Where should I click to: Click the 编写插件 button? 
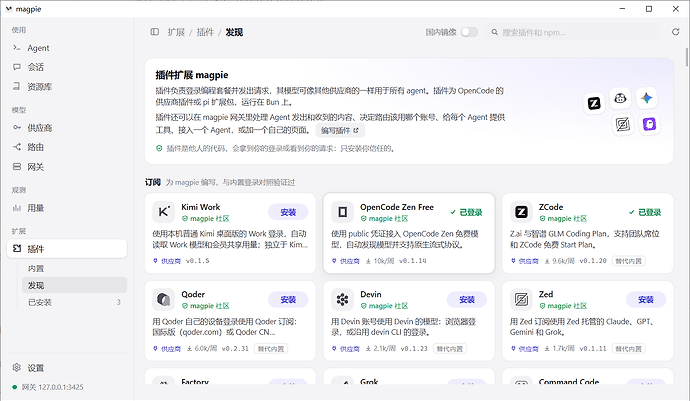[x=340, y=130]
